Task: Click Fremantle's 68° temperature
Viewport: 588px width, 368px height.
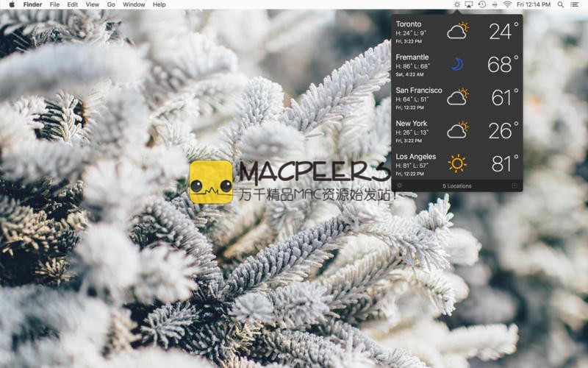Action: click(x=503, y=64)
